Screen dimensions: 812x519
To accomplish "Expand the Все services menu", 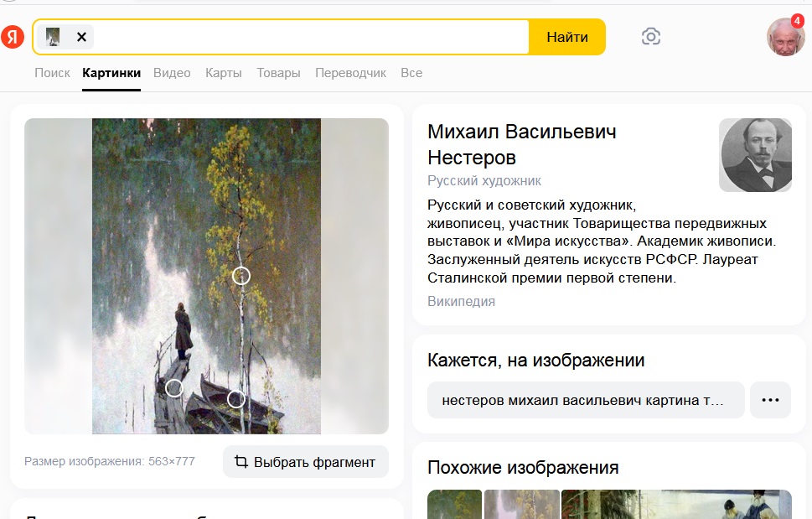I will pos(411,73).
